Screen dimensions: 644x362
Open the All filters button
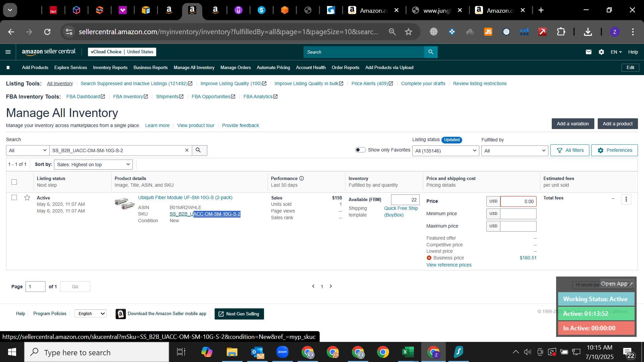[x=570, y=150]
